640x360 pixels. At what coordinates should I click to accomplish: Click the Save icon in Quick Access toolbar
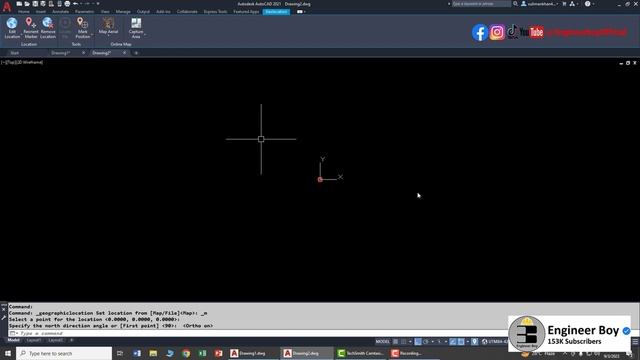[35, 4]
